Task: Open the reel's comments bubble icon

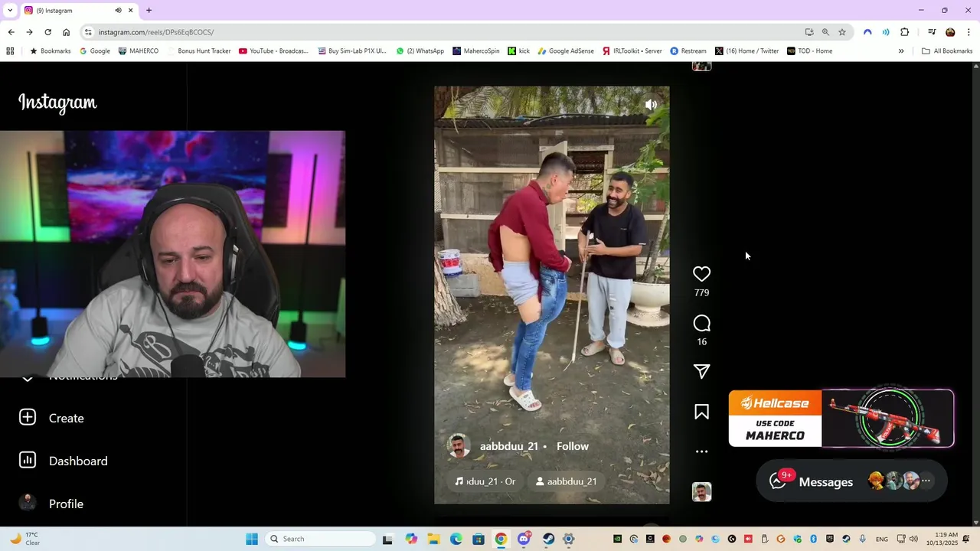Action: [701, 324]
